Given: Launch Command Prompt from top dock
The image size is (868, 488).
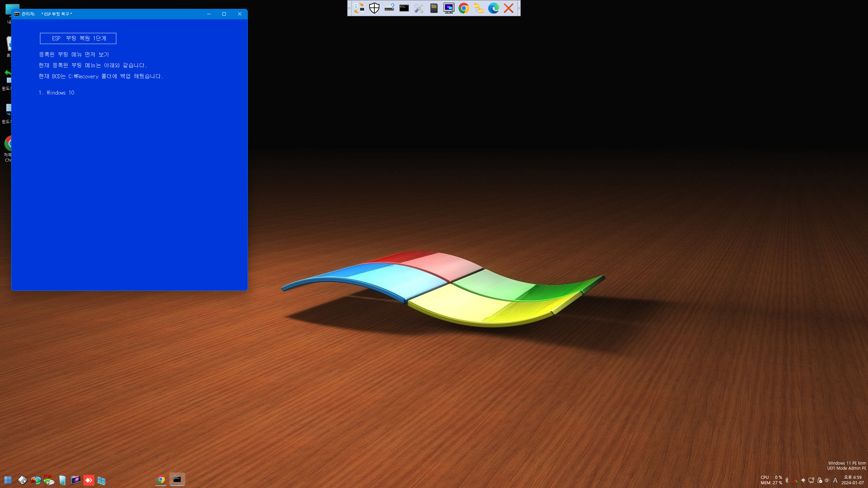Looking at the screenshot, I should click(404, 8).
